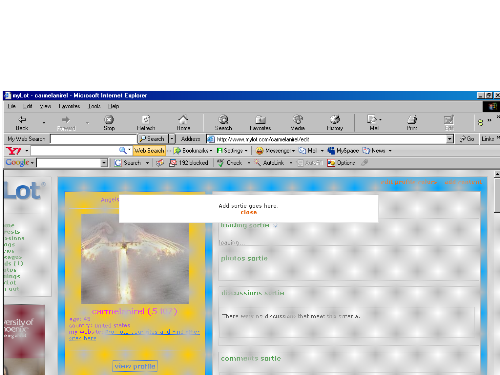Viewport: 500px width, 375px height.
Task: Click the My Web Search input box
Action: click(93, 139)
